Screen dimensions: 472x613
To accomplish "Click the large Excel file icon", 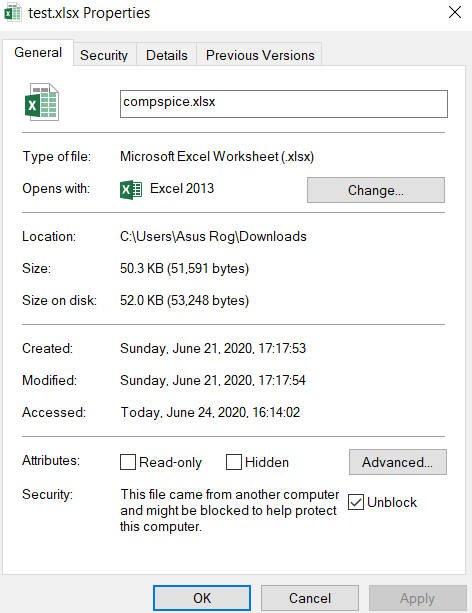I will point(41,102).
